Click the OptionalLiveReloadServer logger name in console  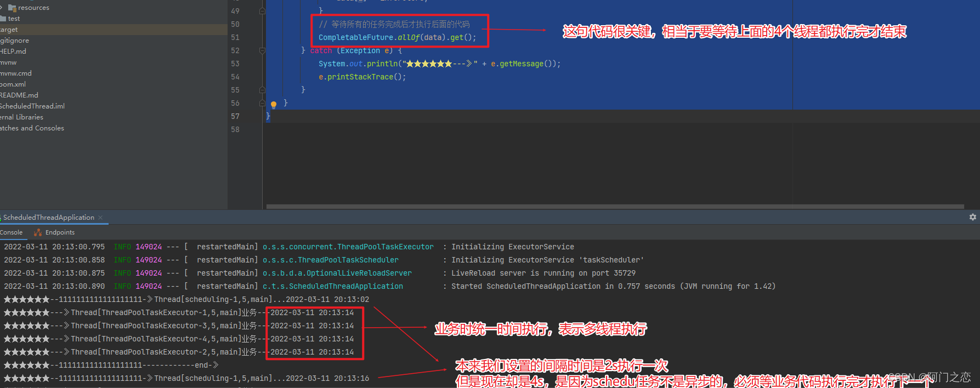coord(337,273)
